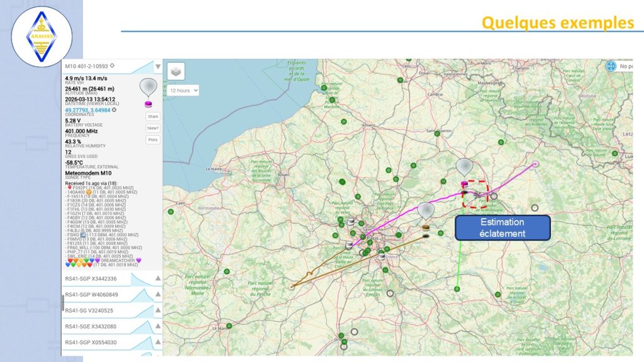
Task: Collapse the M10 401-2-10593 sonde panel
Action: [x=158, y=66]
